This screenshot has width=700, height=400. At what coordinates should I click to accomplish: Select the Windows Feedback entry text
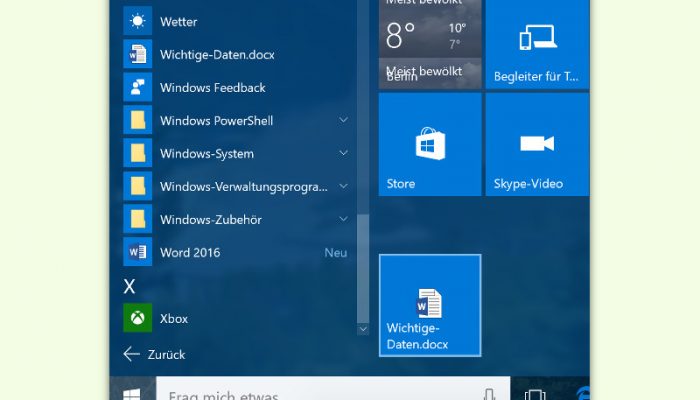213,88
